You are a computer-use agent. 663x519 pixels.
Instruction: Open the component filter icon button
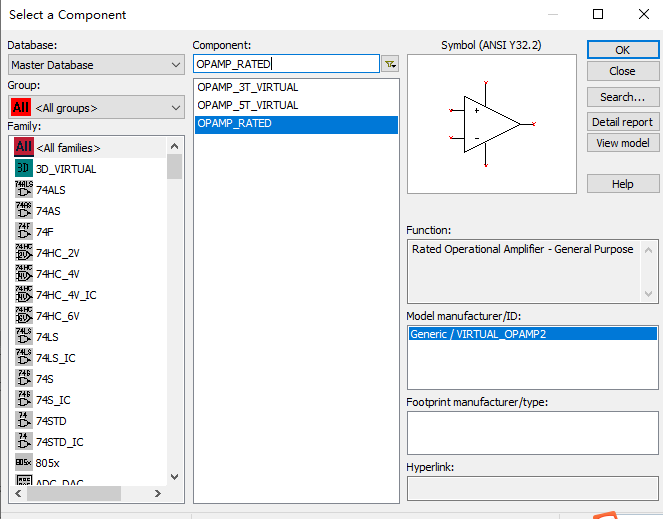[390, 64]
